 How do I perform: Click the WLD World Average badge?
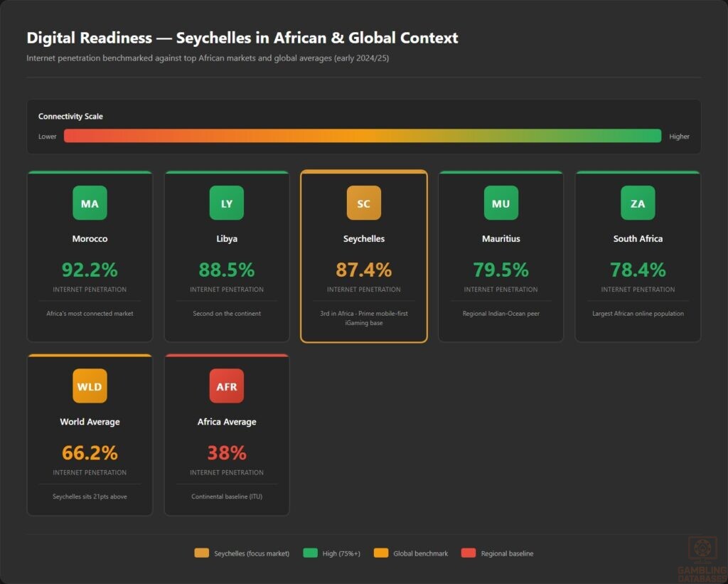pyautogui.click(x=90, y=386)
